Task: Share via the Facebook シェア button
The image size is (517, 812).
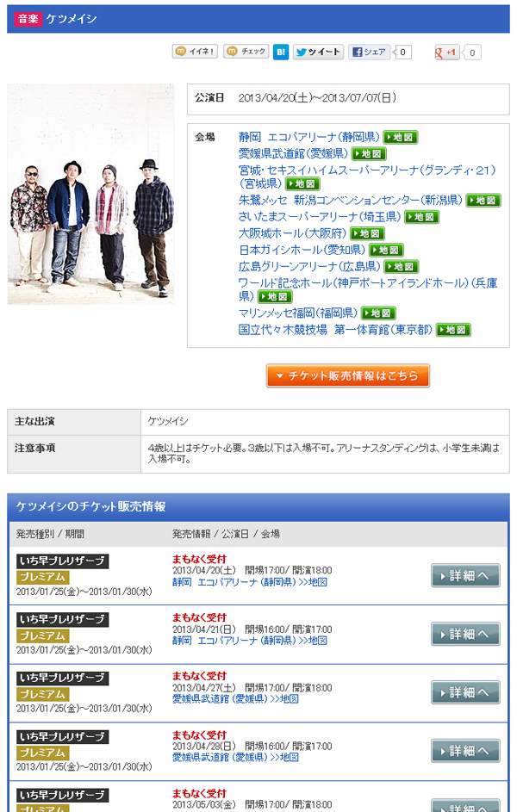Action: click(369, 52)
